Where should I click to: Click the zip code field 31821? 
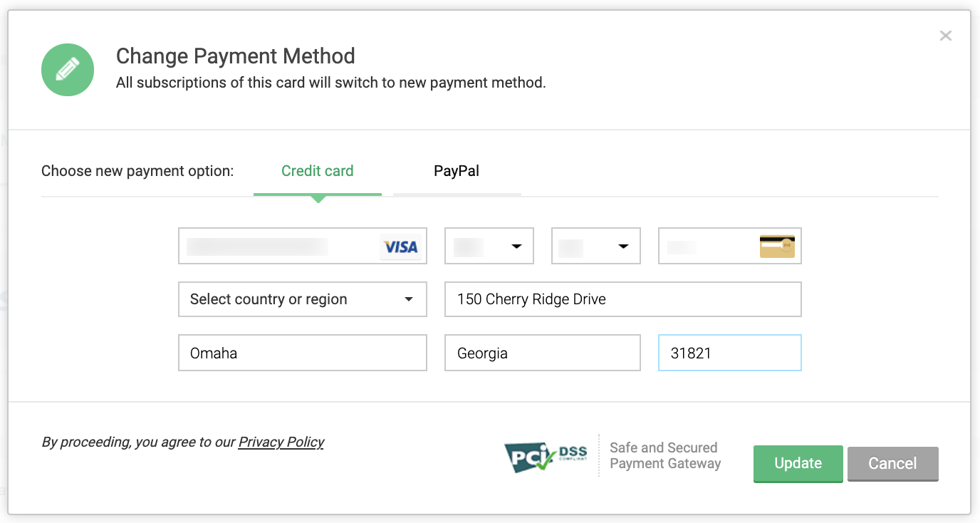pyautogui.click(x=729, y=353)
